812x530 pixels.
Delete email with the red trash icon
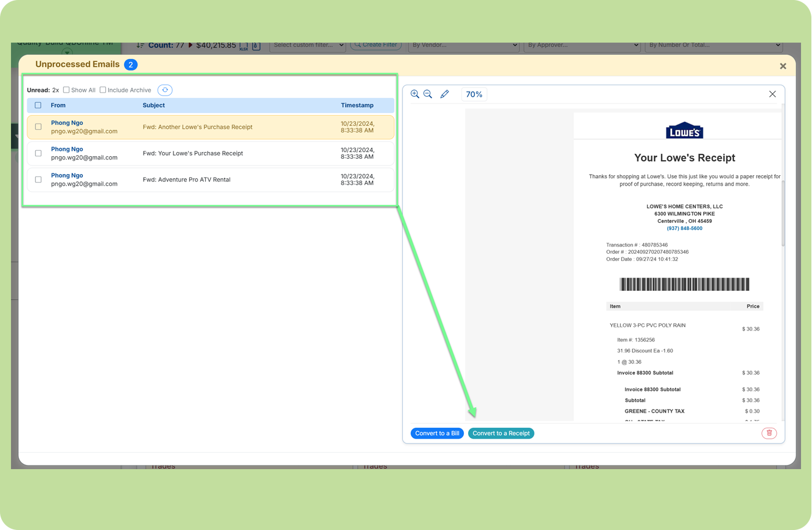(769, 433)
